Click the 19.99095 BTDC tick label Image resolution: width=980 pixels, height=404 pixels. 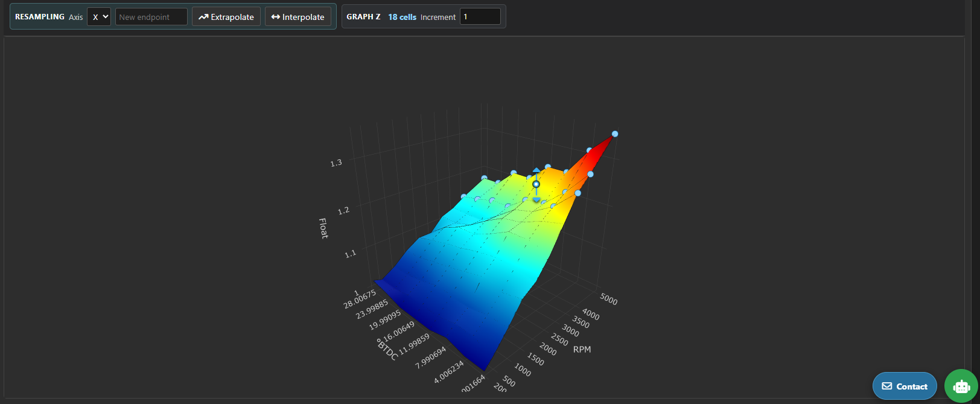tap(385, 321)
